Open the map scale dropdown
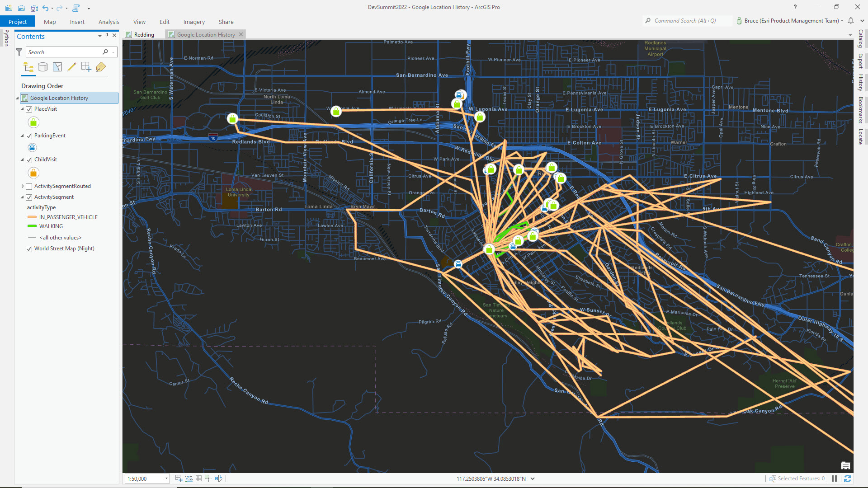Viewport: 868px width, 488px height. pos(166,478)
